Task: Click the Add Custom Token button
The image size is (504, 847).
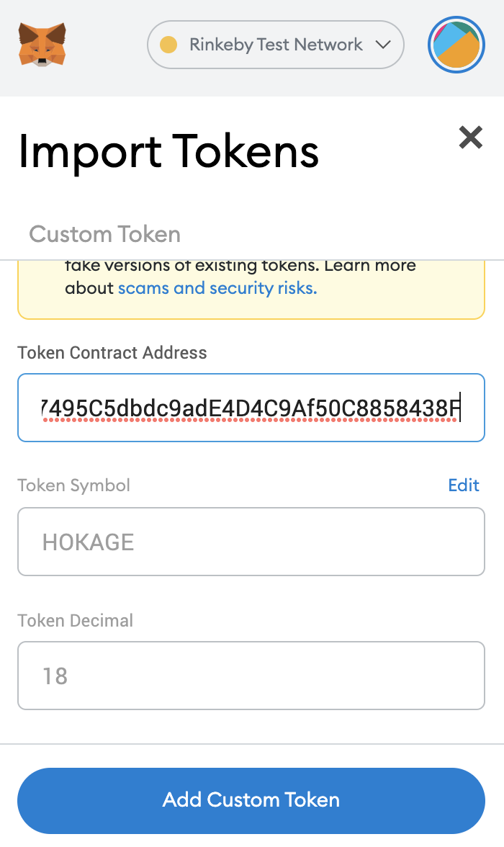Action: click(x=251, y=800)
